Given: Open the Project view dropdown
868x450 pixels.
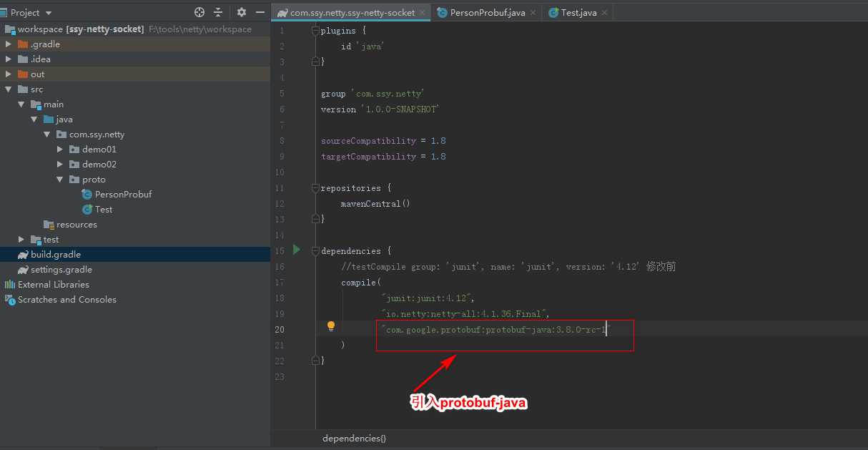Looking at the screenshot, I should tap(48, 13).
